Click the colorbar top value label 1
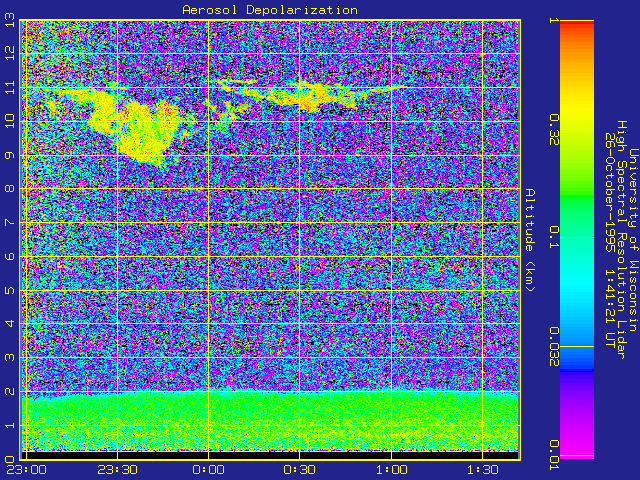 pyautogui.click(x=553, y=20)
